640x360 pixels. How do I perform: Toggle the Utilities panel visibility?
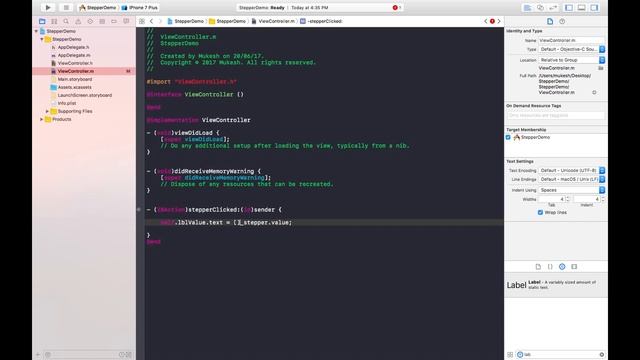tap(594, 8)
